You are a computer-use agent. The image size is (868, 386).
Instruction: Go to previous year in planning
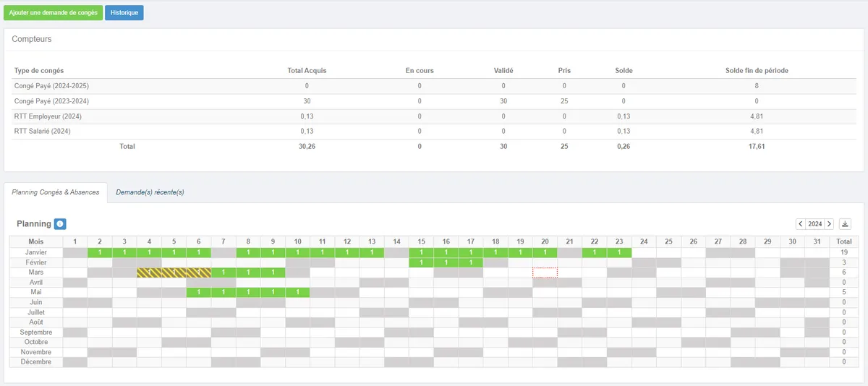tap(801, 224)
